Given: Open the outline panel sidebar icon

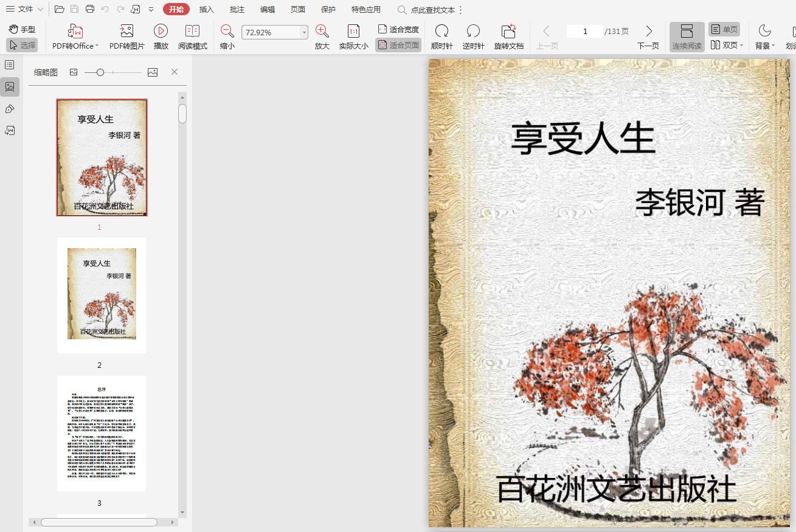Looking at the screenshot, I should 10,64.
